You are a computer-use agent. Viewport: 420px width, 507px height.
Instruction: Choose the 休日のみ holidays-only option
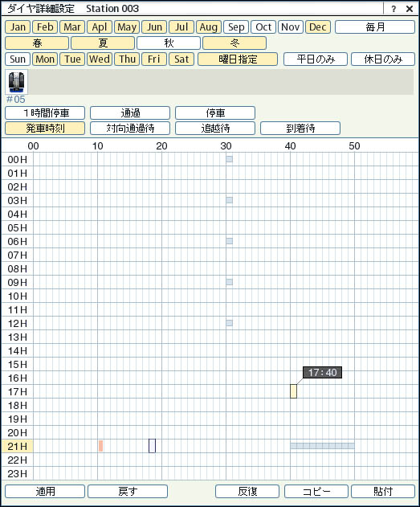[x=383, y=59]
